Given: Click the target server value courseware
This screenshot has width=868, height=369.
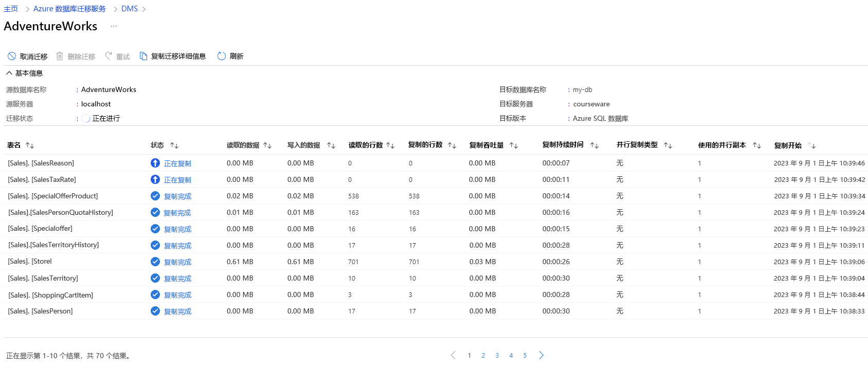Looking at the screenshot, I should pyautogui.click(x=591, y=104).
